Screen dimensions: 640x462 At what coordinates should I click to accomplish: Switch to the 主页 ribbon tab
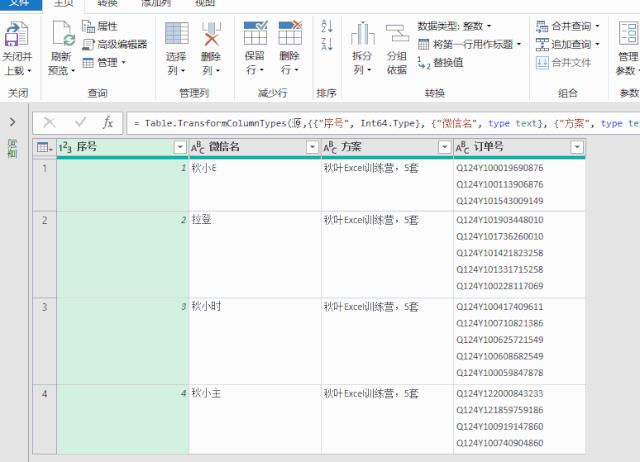tap(64, 4)
